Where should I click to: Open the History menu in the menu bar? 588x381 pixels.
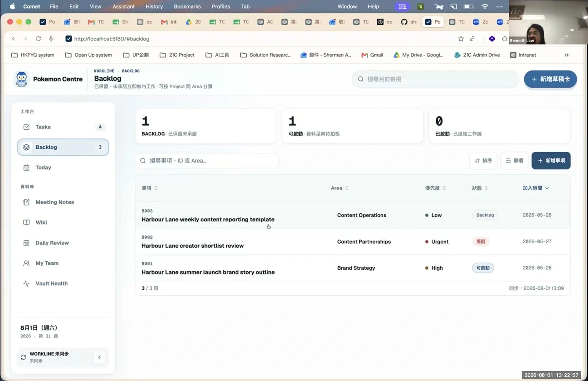(154, 7)
